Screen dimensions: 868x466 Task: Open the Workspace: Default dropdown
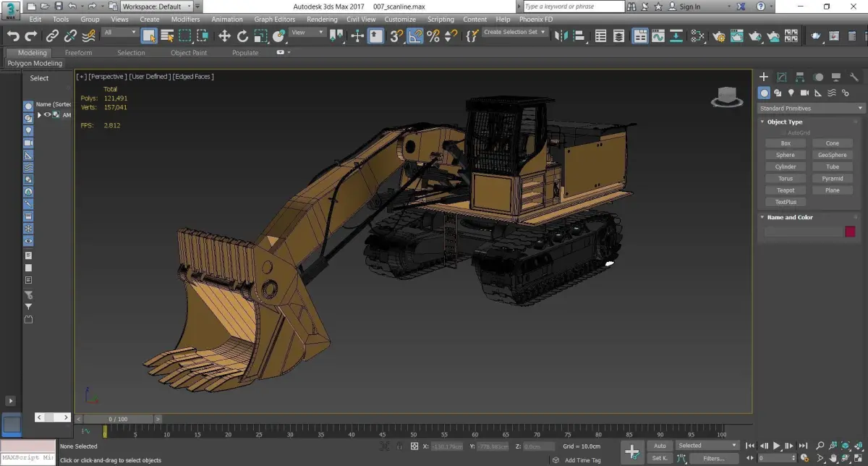click(156, 7)
